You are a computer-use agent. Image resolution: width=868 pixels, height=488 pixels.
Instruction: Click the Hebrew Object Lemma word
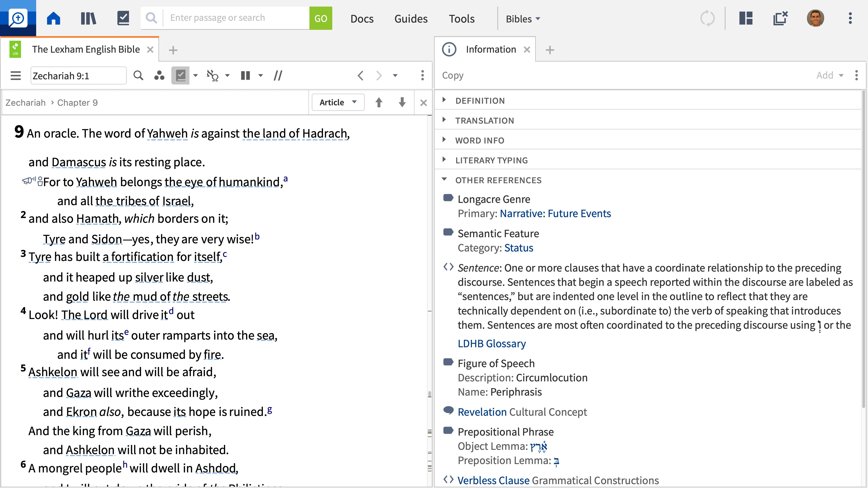[539, 447]
